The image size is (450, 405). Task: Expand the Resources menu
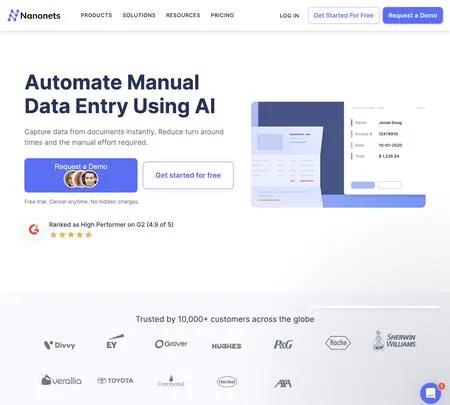[x=183, y=15]
